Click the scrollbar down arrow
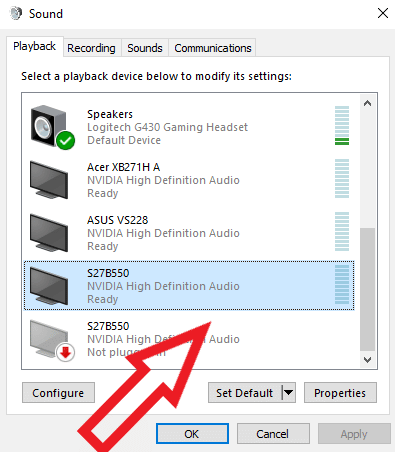 (x=367, y=360)
